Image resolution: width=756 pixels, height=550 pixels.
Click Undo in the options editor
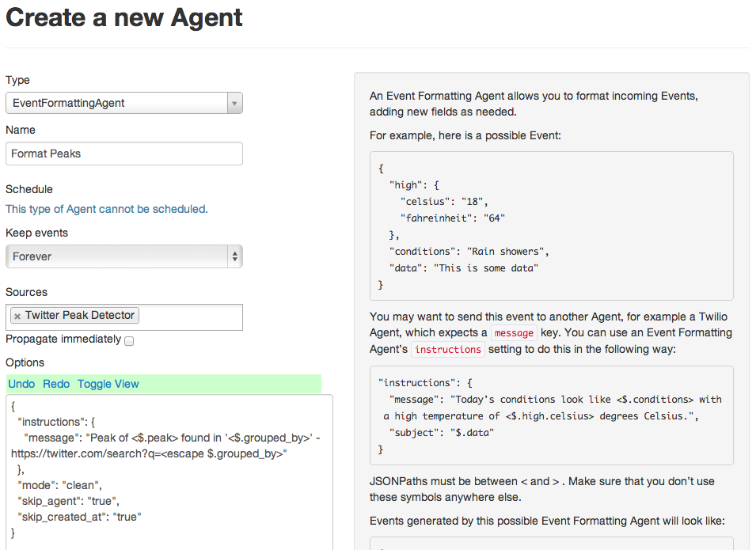point(21,384)
